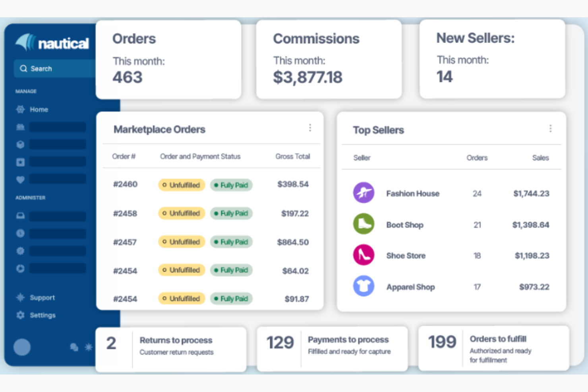Open order #2457 details
Image resolution: width=588 pixels, height=392 pixels.
coord(126,242)
